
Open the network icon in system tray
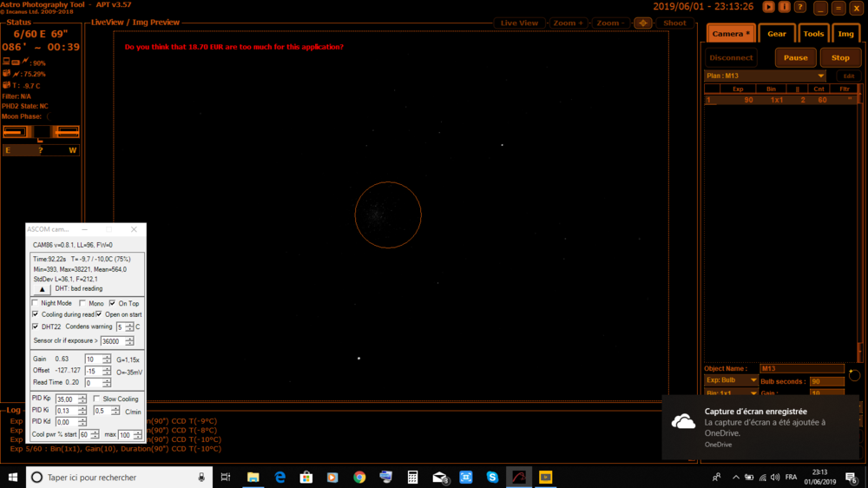(x=762, y=477)
